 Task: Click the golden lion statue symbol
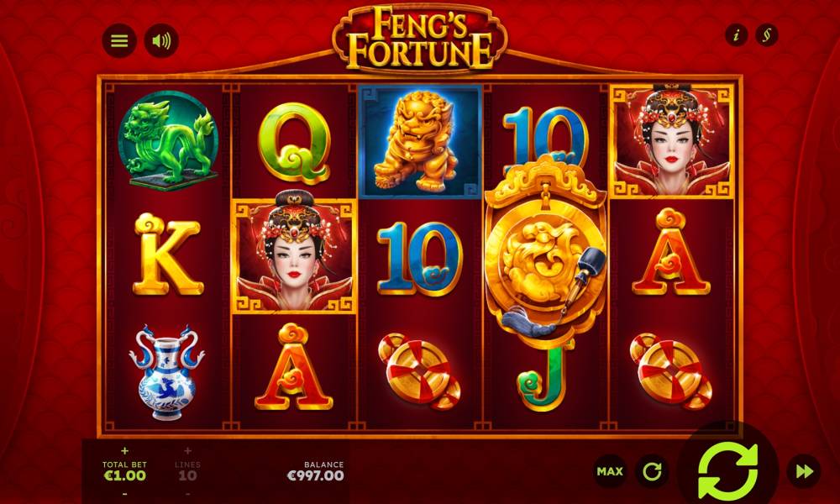[x=420, y=141]
